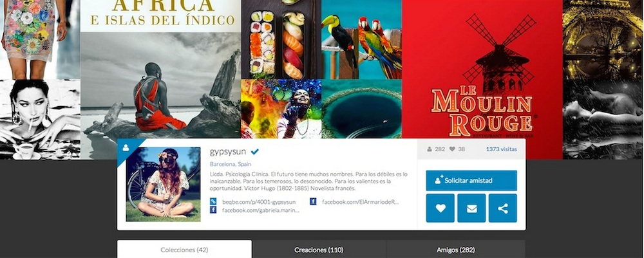This screenshot has width=644, height=258.
Task: Click the gypsysun profile photo
Action: [163, 184]
